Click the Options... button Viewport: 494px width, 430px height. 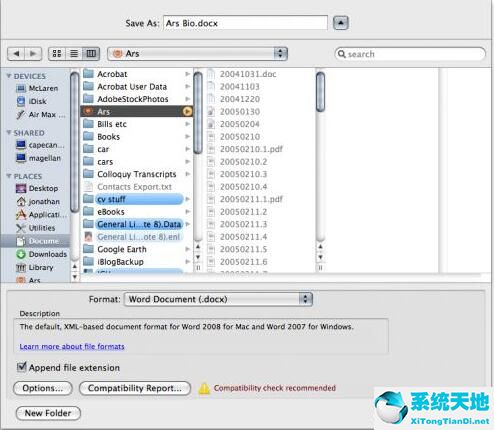click(x=43, y=388)
